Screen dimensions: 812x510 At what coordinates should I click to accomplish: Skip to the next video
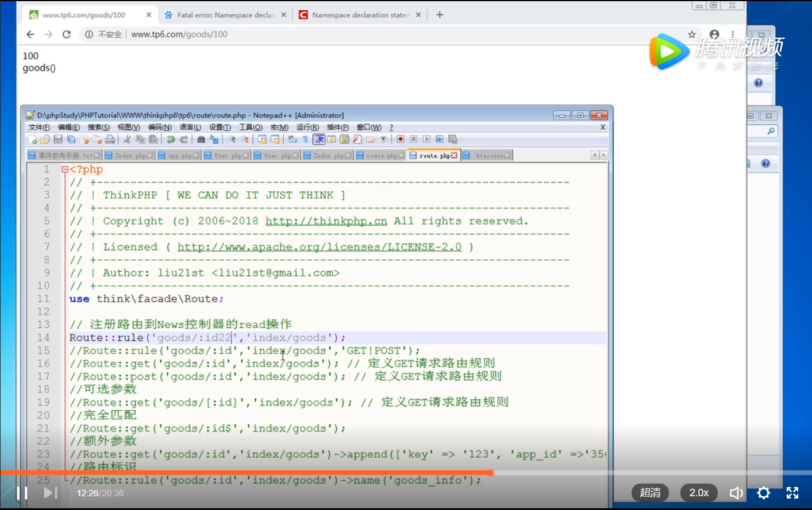(51, 493)
